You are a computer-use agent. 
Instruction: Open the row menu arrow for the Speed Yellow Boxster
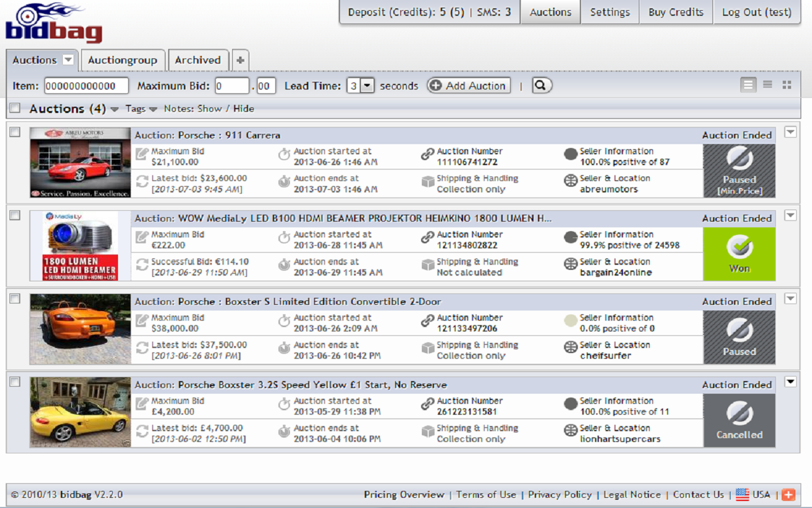point(790,382)
